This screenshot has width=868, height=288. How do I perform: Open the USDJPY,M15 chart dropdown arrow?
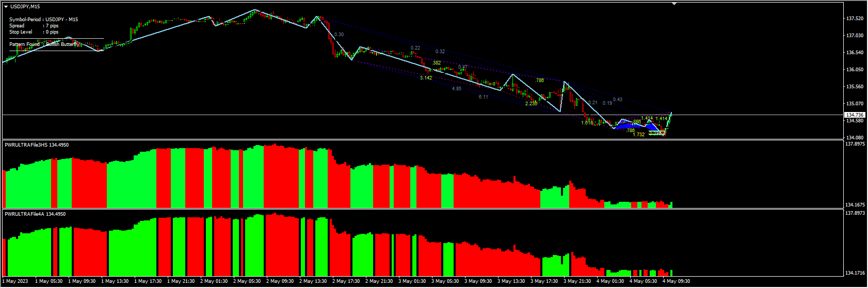[6, 7]
